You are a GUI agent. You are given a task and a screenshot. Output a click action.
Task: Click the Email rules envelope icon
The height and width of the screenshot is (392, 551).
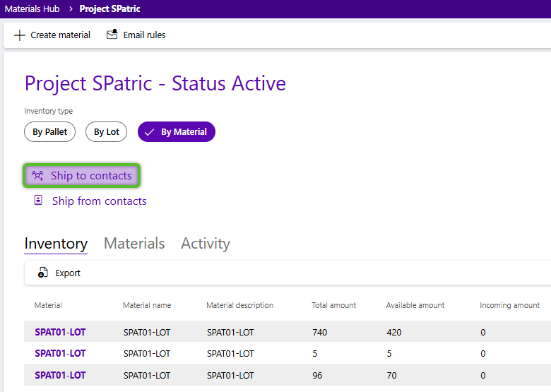[112, 35]
